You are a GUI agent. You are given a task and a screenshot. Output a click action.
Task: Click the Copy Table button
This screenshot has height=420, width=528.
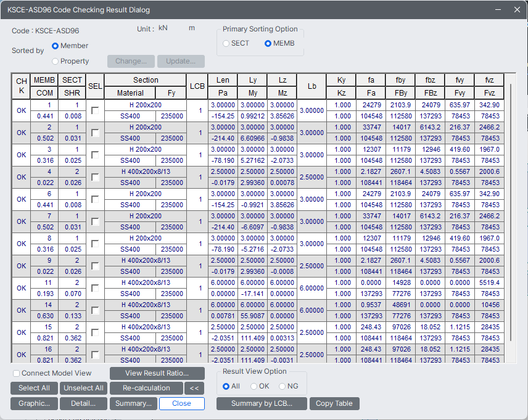click(334, 403)
